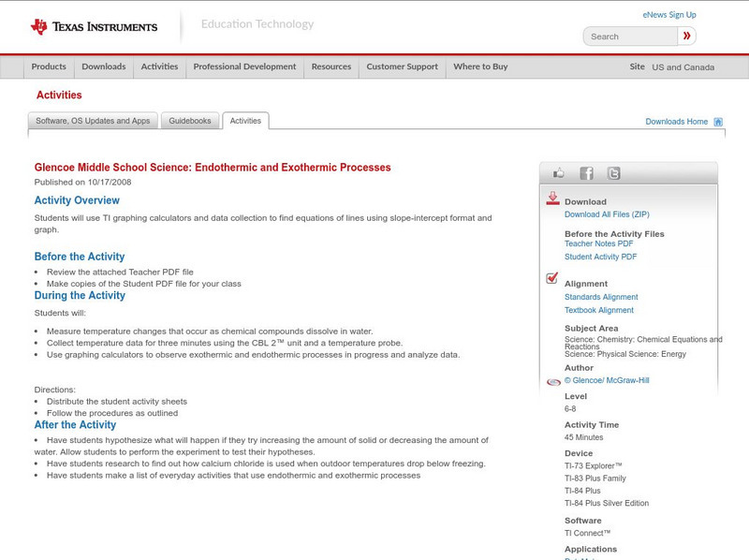Click the After the Activity heading

pyautogui.click(x=75, y=425)
